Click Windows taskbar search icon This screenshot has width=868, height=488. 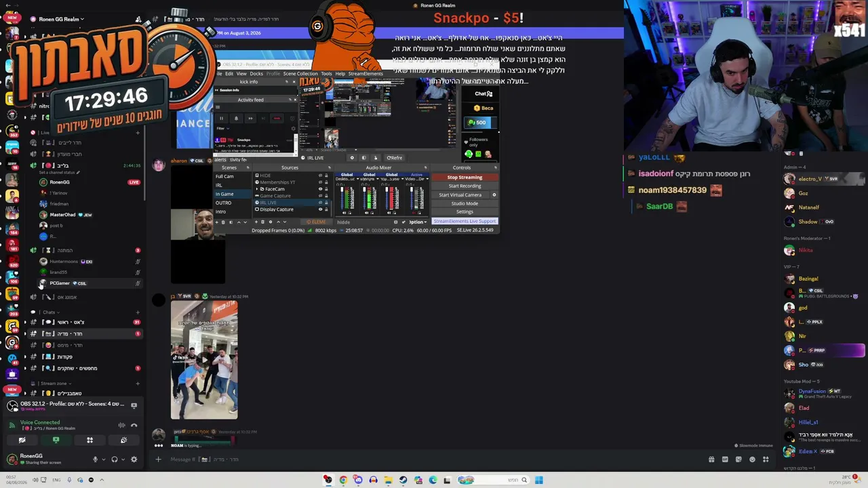[524, 480]
